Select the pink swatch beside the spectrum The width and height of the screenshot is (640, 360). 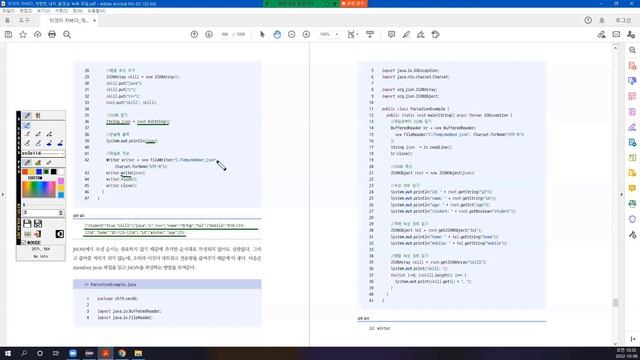click(61, 181)
